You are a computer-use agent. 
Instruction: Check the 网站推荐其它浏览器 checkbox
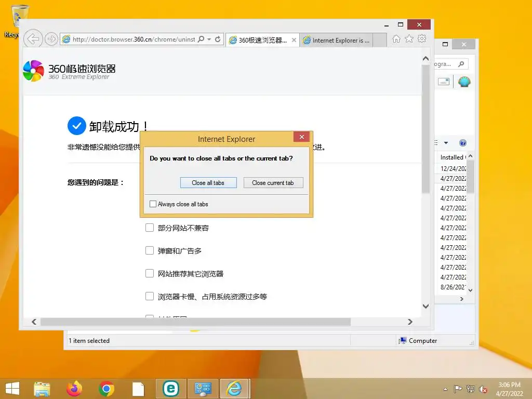pos(150,273)
